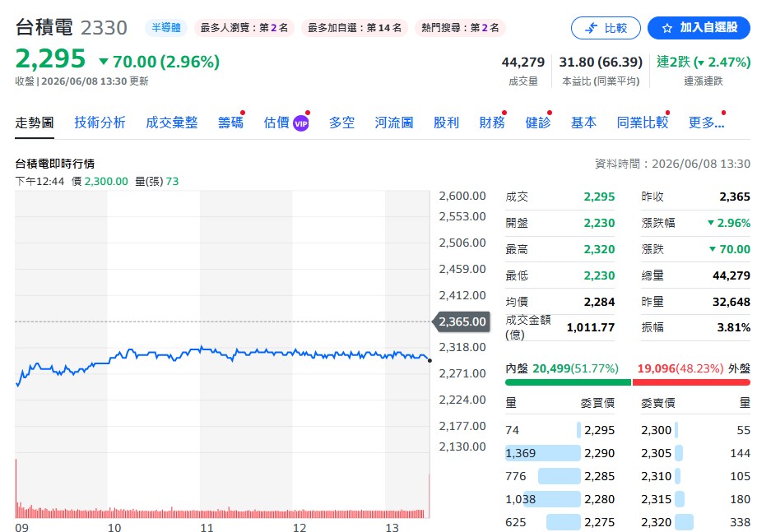This screenshot has width=757, height=532.
Task: Click the 成交金額 1,011.77 value
Action: pos(591,328)
